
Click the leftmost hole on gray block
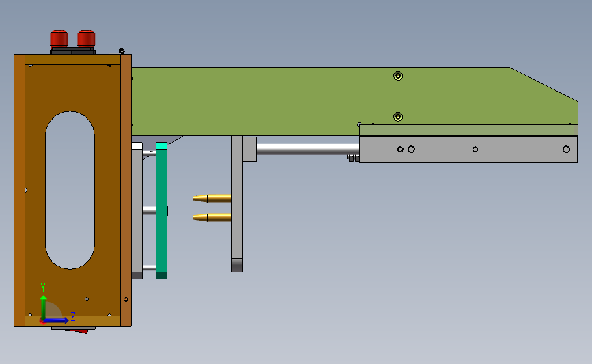[x=400, y=150]
